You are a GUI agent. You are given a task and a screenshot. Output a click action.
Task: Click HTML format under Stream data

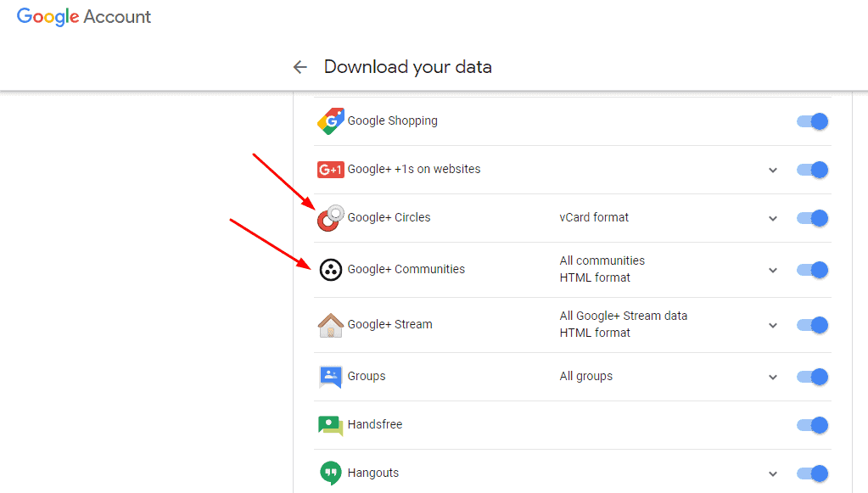pyautogui.click(x=595, y=333)
